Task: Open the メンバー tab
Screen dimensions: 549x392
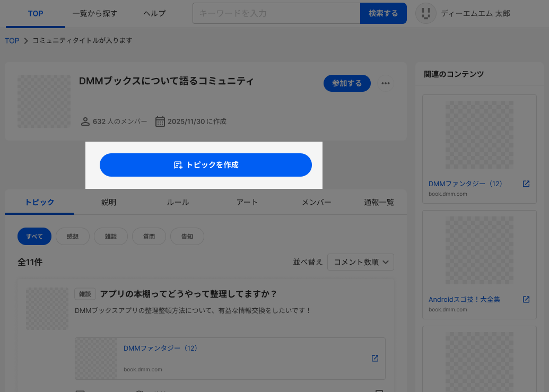Action: click(x=316, y=202)
